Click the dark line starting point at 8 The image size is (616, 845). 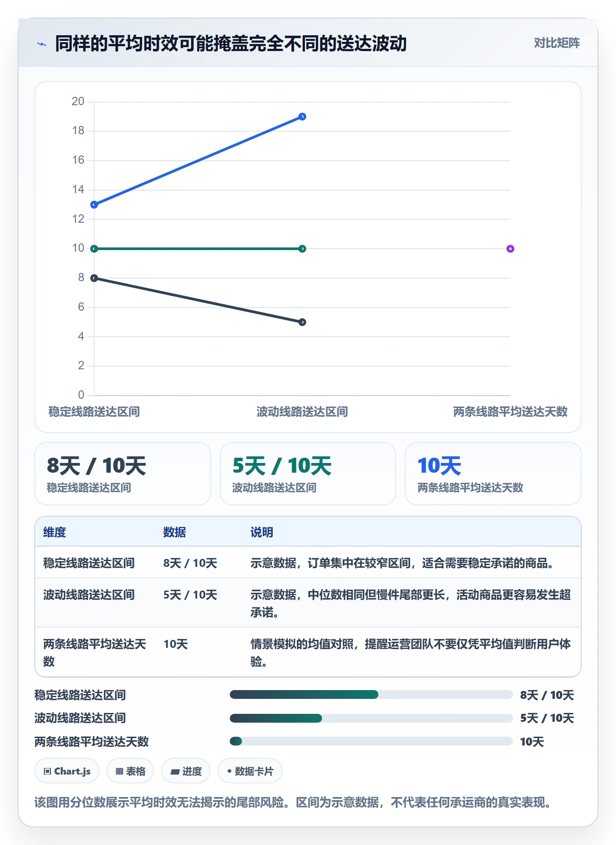point(94,278)
